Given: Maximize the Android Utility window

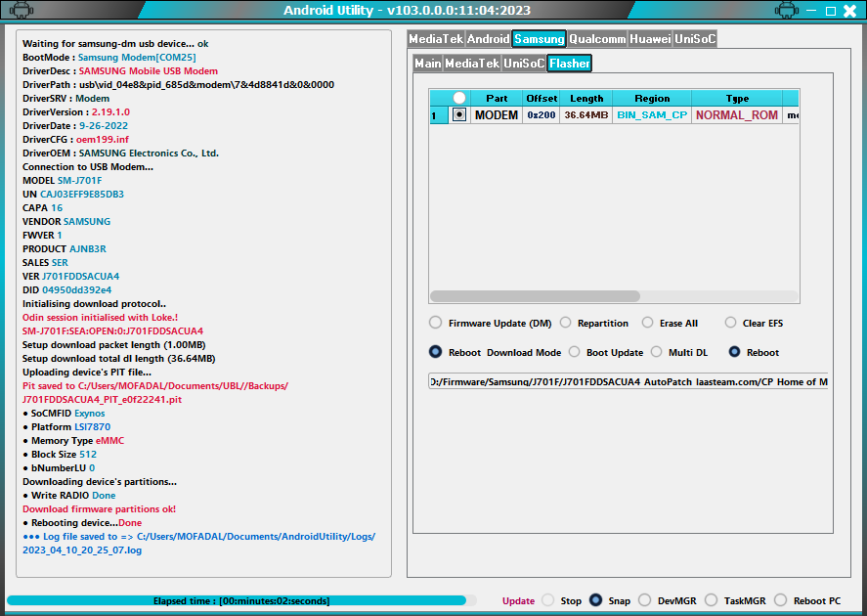Looking at the screenshot, I should 831,11.
